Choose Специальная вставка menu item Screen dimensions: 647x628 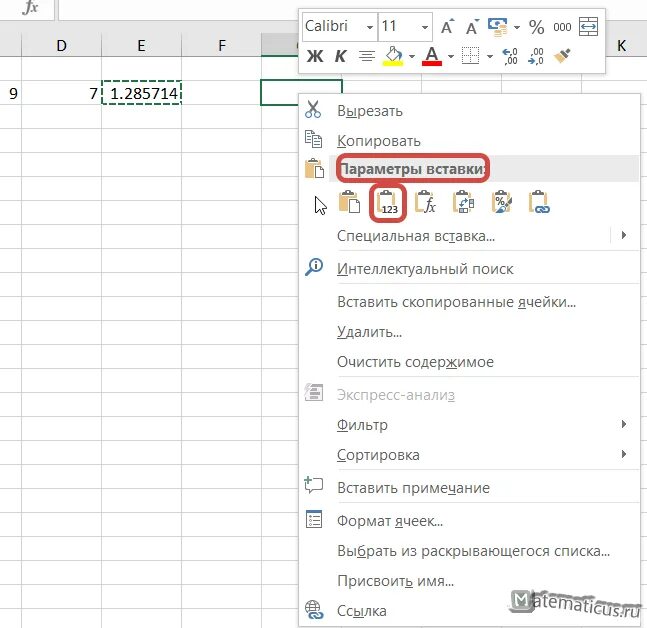click(416, 236)
